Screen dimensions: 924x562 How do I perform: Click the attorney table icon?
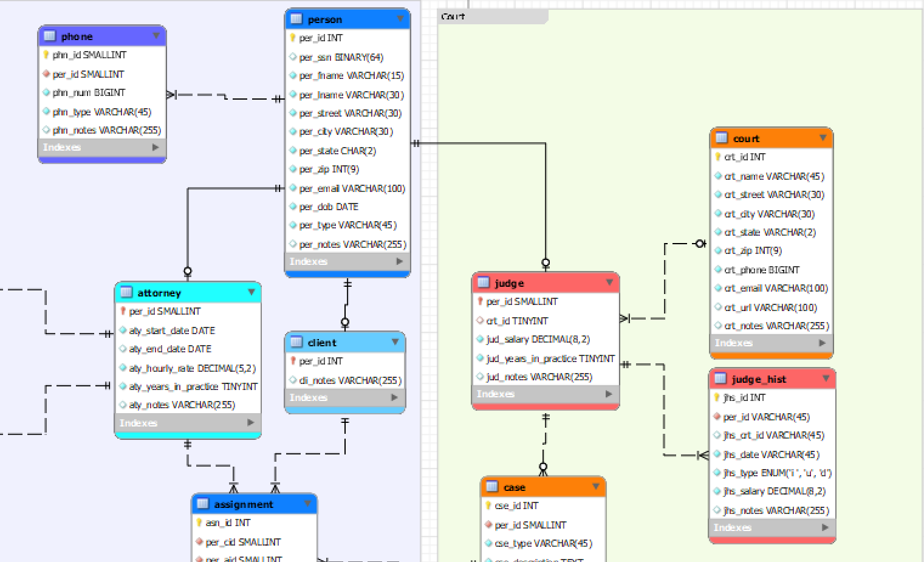pos(126,292)
